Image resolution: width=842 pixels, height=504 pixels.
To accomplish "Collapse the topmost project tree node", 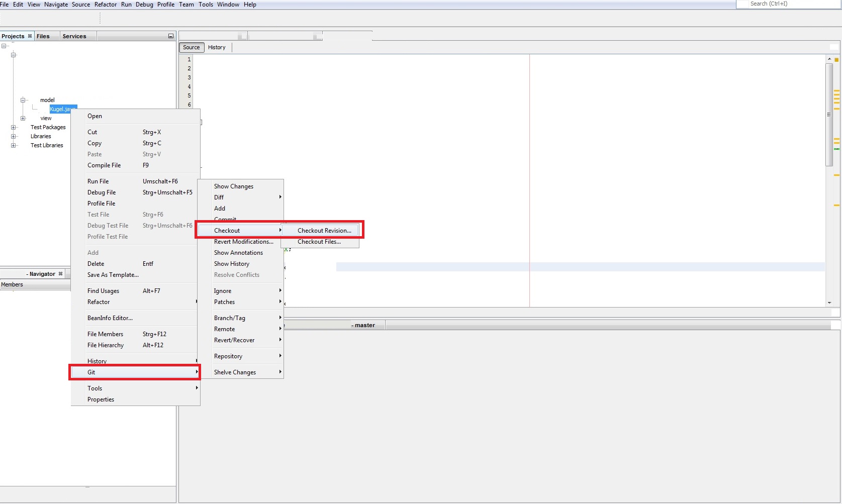I will pyautogui.click(x=4, y=46).
